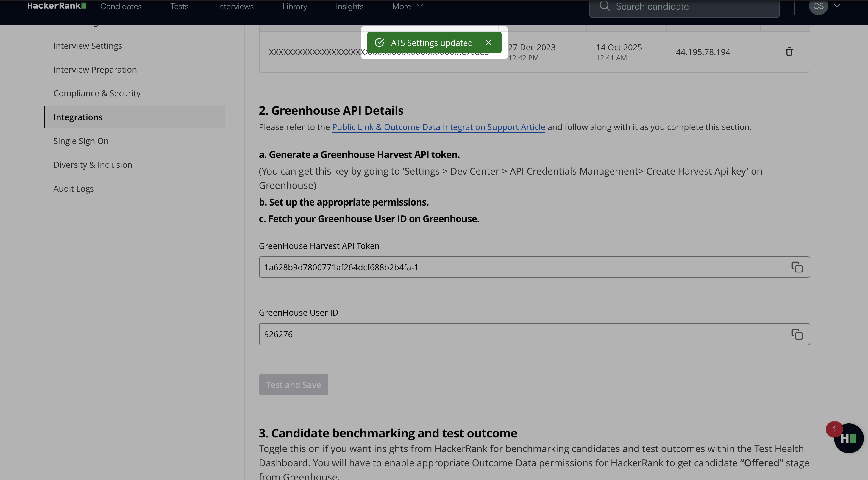The width and height of the screenshot is (868, 480).
Task: Delete the API token row with trash icon
Action: [789, 52]
